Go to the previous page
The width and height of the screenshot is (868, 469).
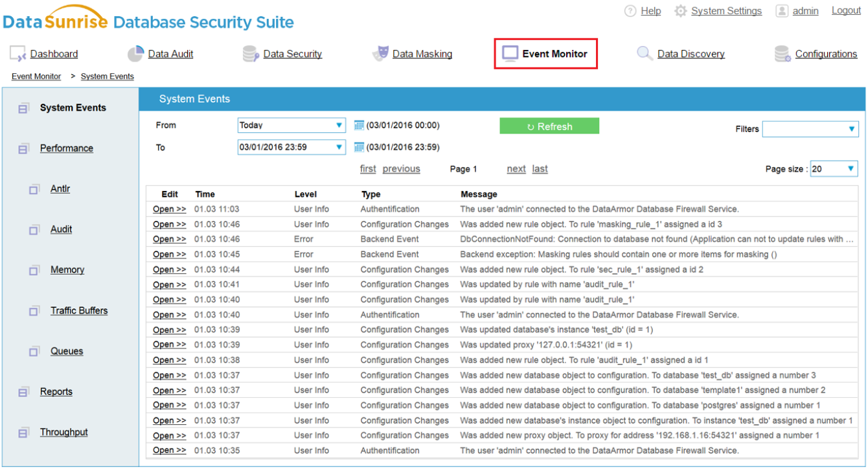click(x=402, y=169)
